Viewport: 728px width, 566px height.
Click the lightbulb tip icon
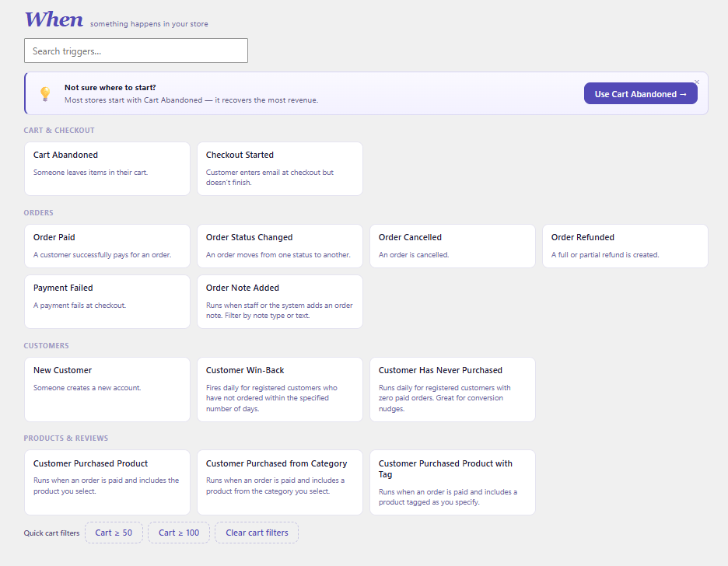point(45,94)
